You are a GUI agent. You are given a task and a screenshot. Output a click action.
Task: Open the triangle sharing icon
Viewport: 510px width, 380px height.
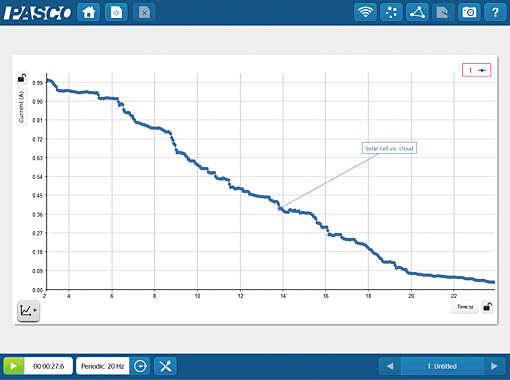(x=417, y=13)
